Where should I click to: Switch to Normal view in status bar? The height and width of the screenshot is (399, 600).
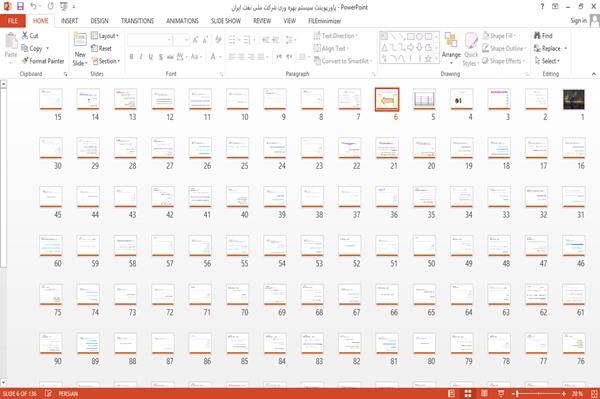[x=452, y=393]
